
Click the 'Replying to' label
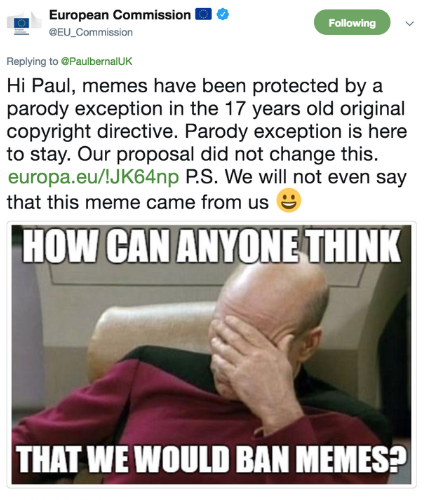[32, 61]
